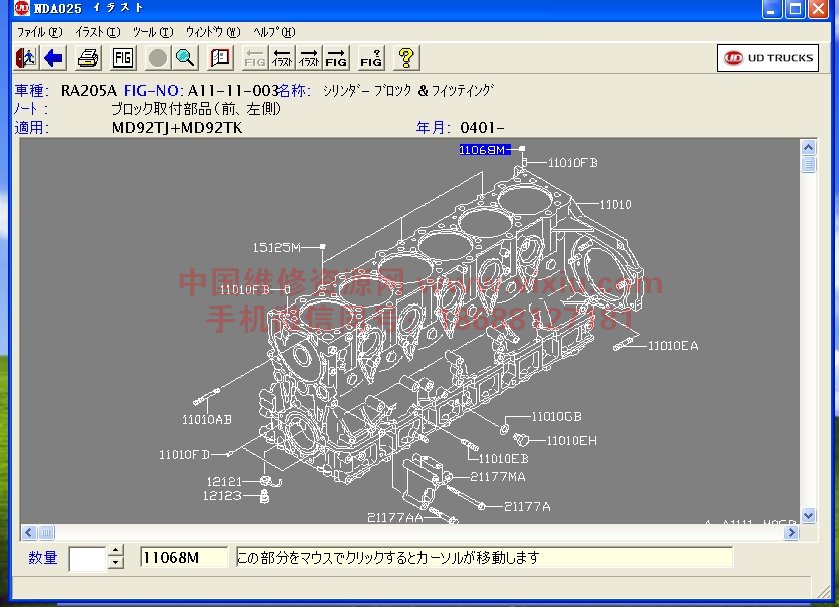Decrease quantity with the down stepper arrow
Viewport: 839px width, 607px height.
coord(115,563)
